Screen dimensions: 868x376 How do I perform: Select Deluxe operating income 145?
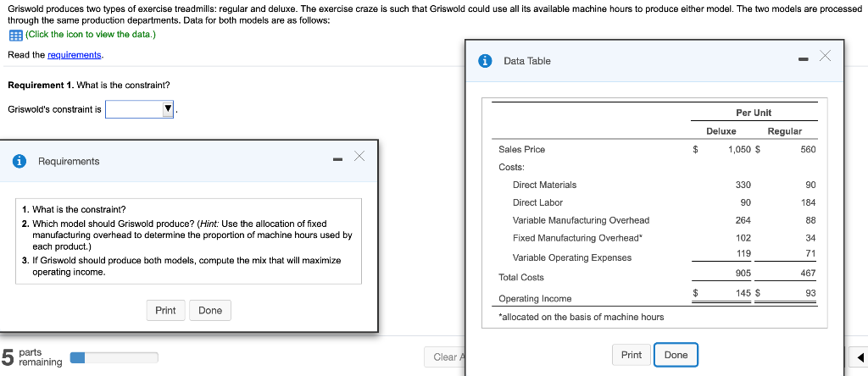tap(743, 292)
